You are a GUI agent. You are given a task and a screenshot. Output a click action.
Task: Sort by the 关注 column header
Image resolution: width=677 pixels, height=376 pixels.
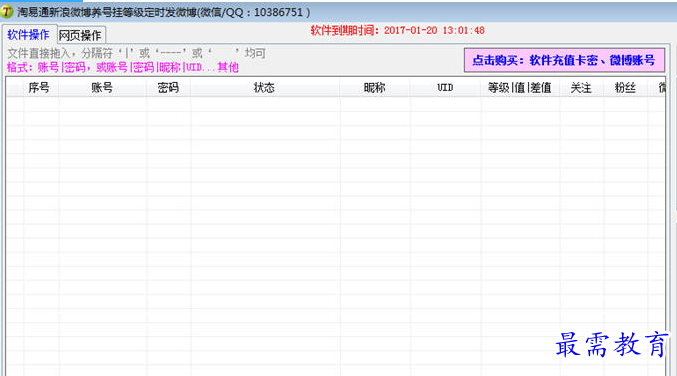pos(581,88)
